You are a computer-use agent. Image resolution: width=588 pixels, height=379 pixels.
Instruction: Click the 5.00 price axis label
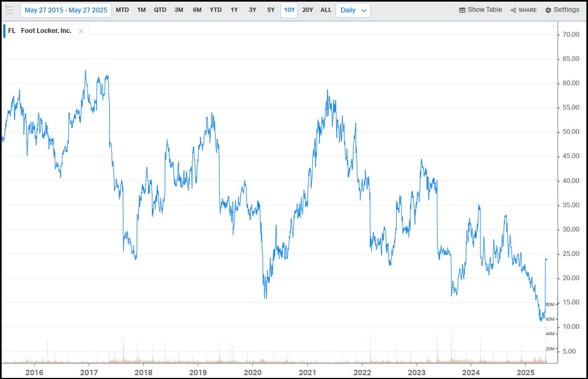569,351
